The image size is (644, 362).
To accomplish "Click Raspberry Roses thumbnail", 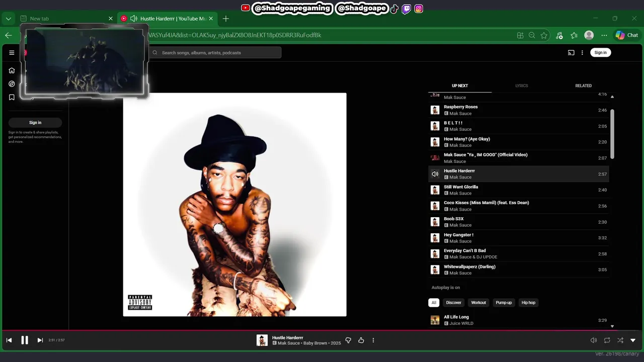I will pyautogui.click(x=435, y=110).
